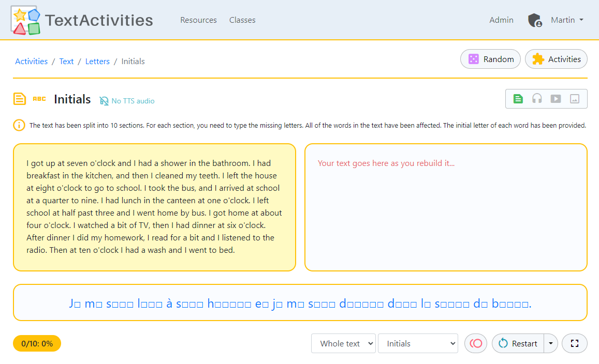Screen dimensions: 599x364
Task: Click the Initials breadcrumb text
Action: click(x=133, y=62)
